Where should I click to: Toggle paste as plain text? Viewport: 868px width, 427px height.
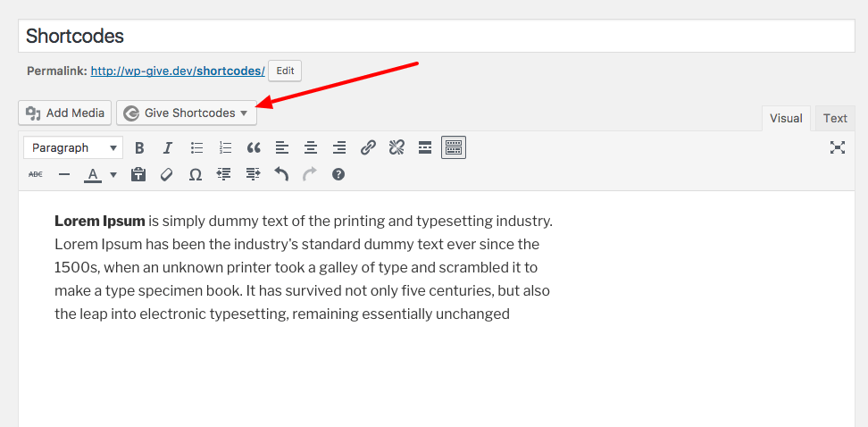tap(138, 174)
